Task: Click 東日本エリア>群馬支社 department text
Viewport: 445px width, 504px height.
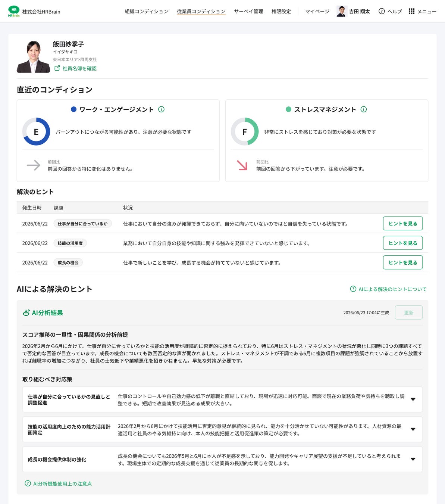Action: click(75, 59)
